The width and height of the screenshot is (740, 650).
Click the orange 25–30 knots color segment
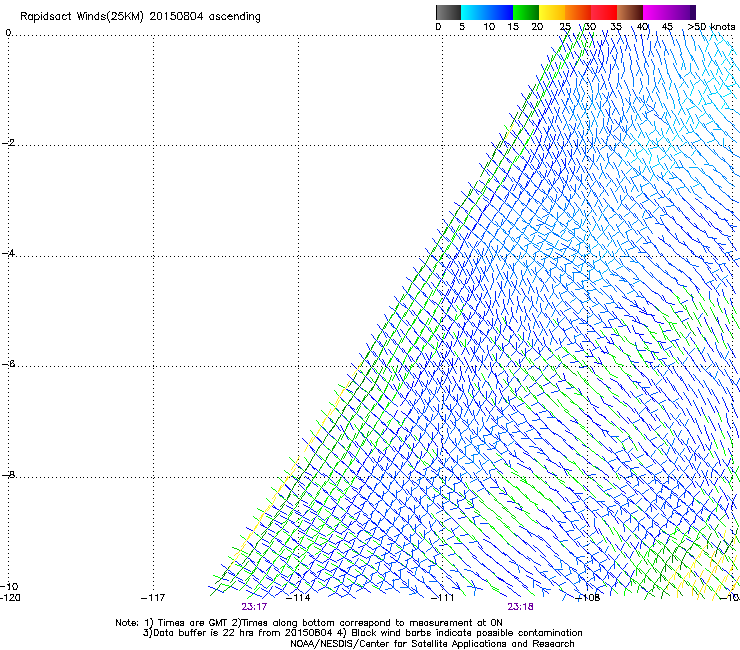[578, 12]
